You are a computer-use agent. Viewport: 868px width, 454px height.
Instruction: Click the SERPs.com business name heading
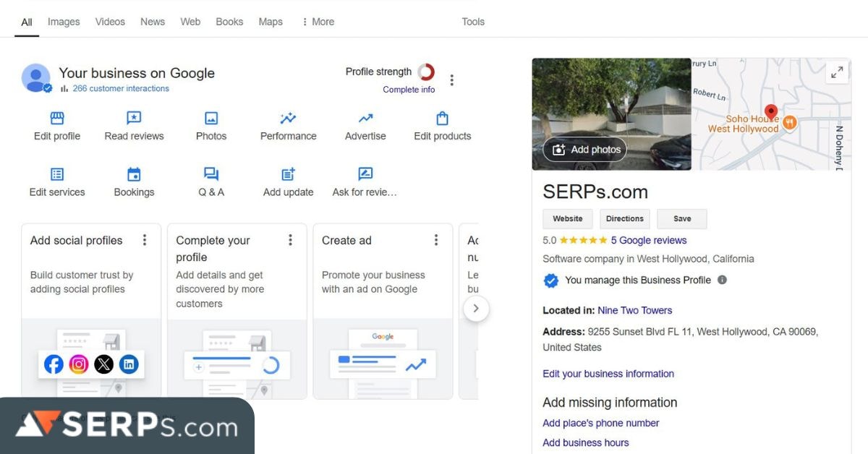click(x=595, y=192)
